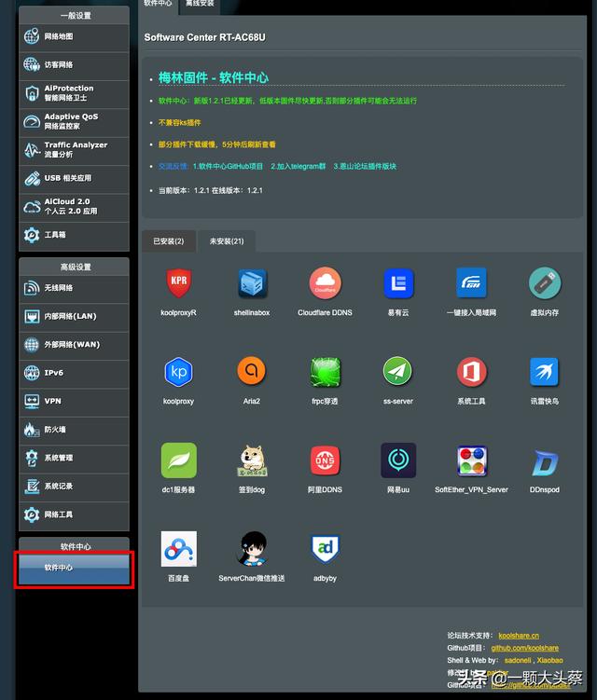Open the 一键接入局域网 plugin icon
597x700 pixels.
tap(471, 283)
